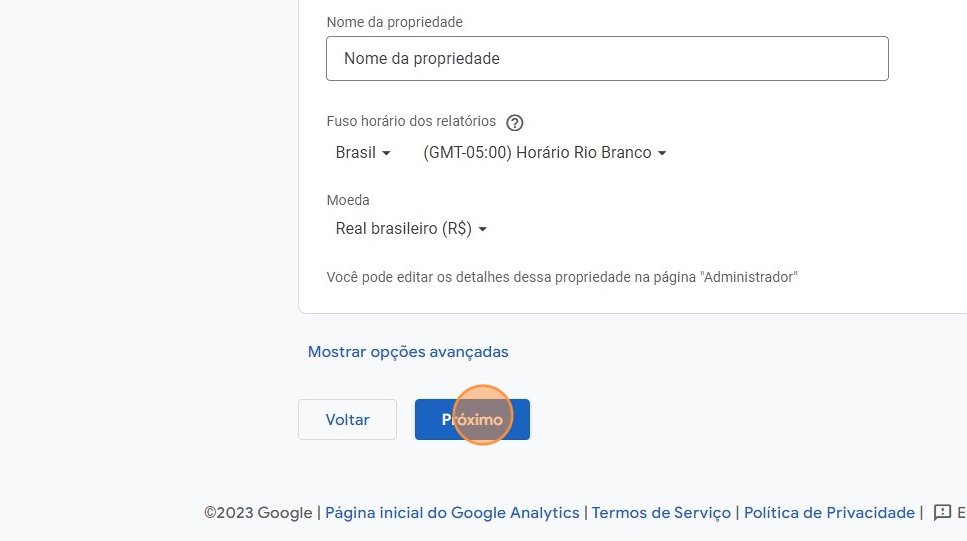Show advanced options via Mostrar opções avançadas

click(x=408, y=352)
